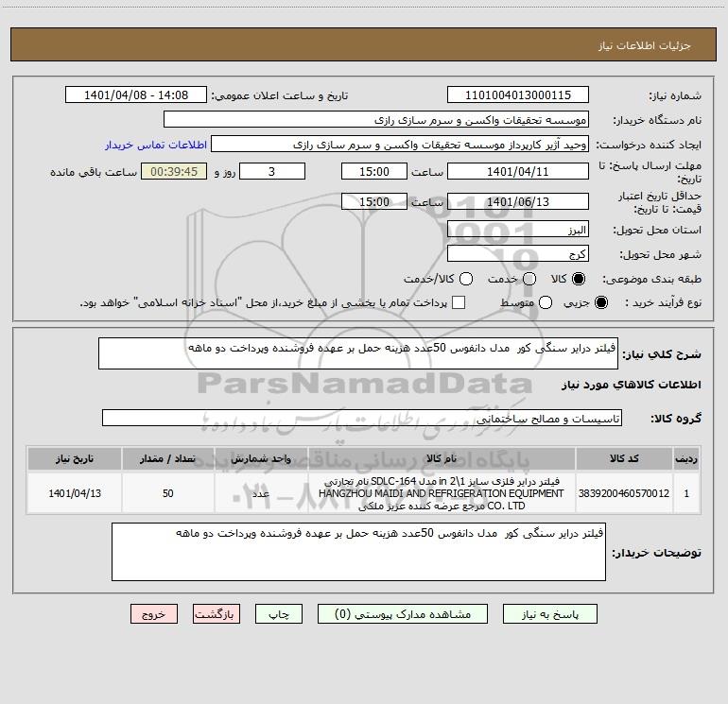The height and width of the screenshot is (704, 728).
Task: Click the response deadline date 1401/04/11
Action: pyautogui.click(x=518, y=171)
